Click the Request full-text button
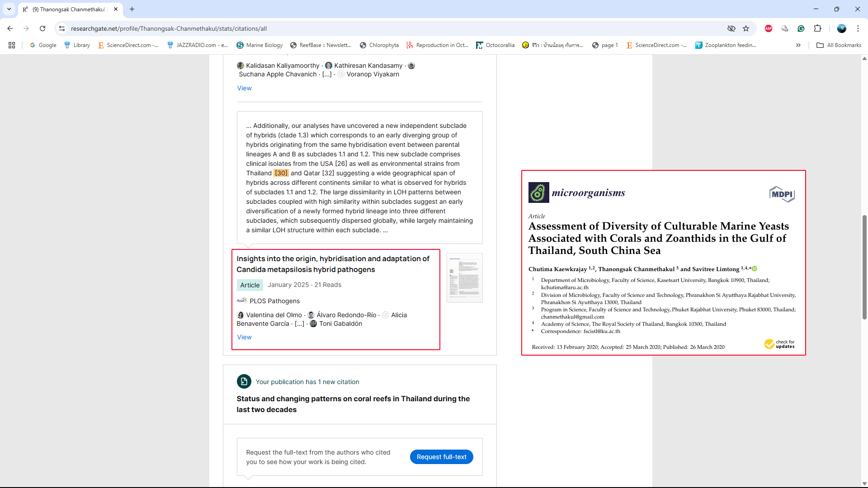Viewport: 868px width, 488px height. 441,457
